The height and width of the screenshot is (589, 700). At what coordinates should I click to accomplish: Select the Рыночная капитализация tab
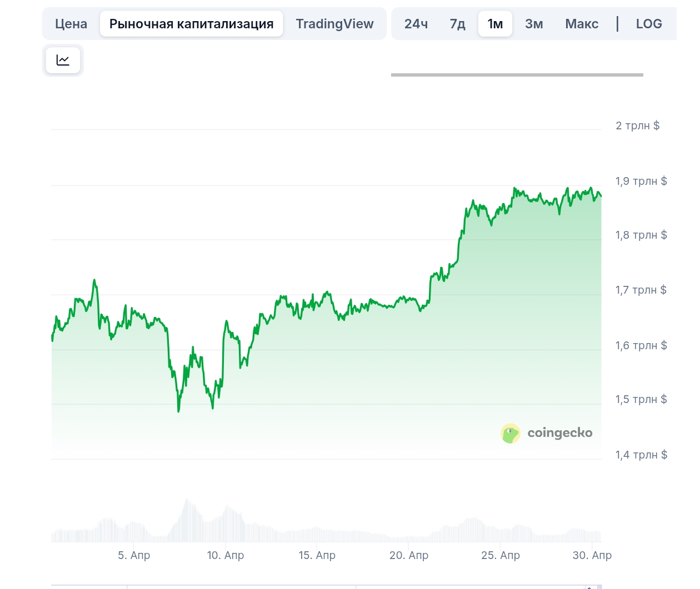point(192,24)
